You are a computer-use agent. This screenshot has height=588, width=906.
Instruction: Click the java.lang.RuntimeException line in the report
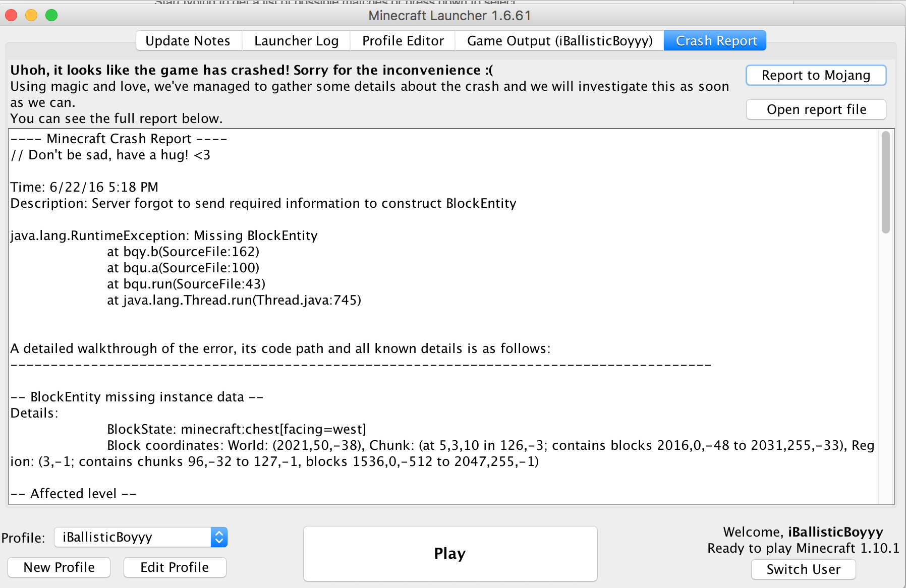(x=164, y=236)
